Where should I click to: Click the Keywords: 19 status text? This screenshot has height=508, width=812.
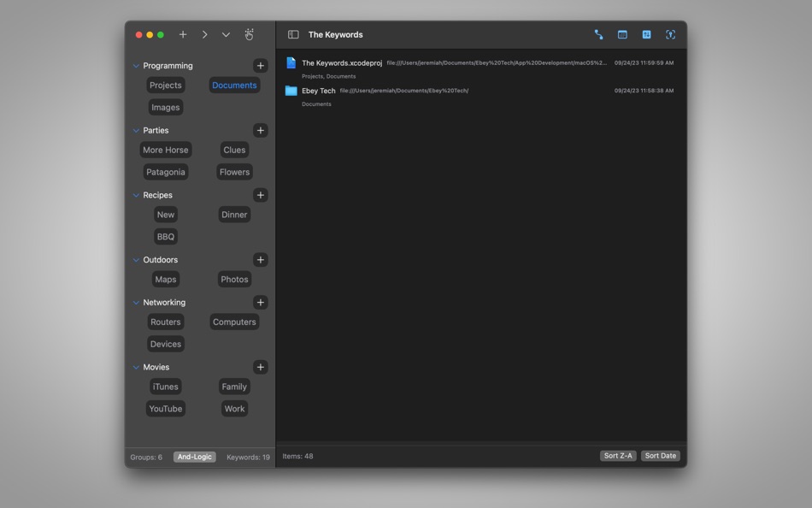[x=248, y=458]
